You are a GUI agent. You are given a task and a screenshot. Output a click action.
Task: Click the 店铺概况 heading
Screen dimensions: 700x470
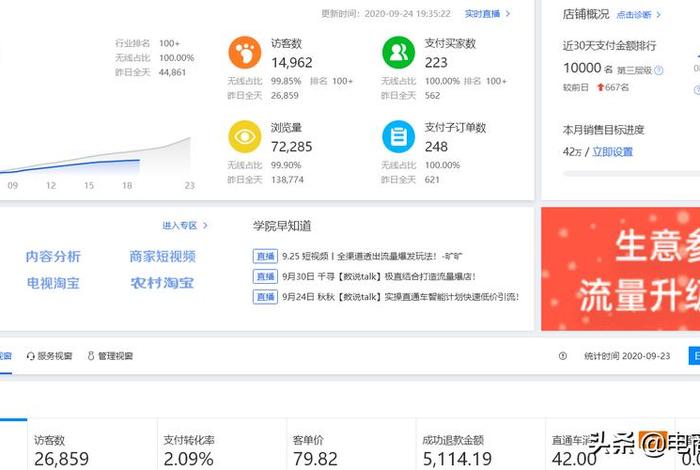coord(586,14)
